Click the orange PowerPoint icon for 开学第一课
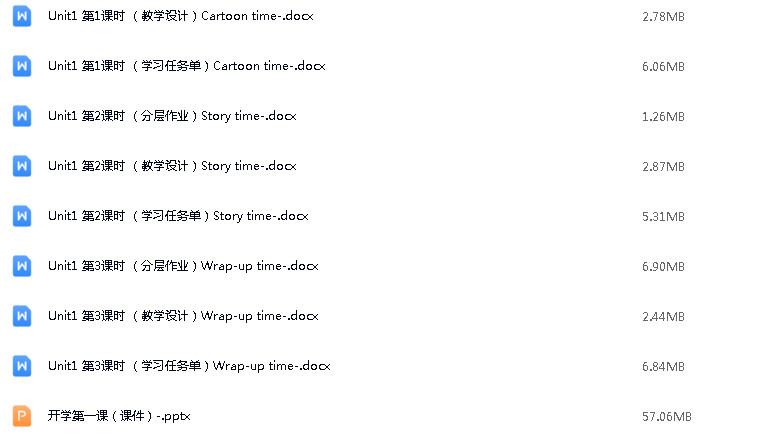772x437 pixels. click(x=22, y=416)
